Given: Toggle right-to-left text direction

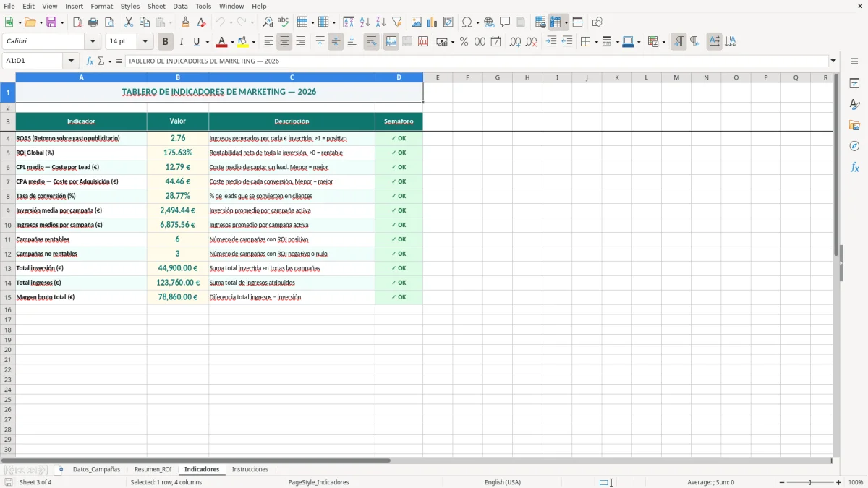Looking at the screenshot, I should coord(694,42).
